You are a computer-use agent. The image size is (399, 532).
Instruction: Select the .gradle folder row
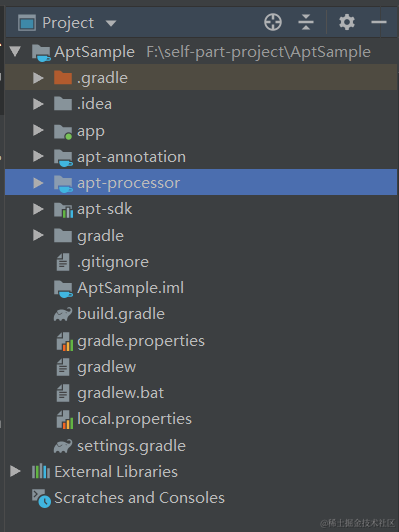point(201,78)
